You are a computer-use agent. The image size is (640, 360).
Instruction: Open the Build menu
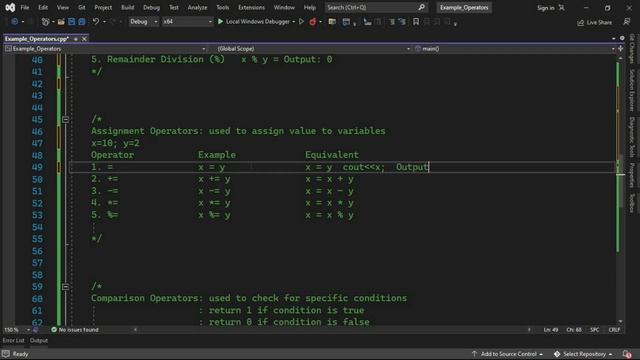127,7
